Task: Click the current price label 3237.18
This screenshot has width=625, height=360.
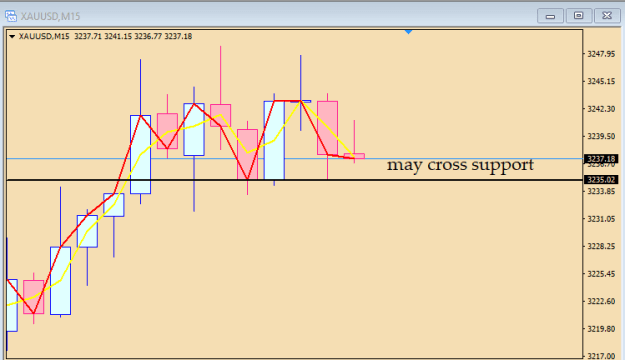Action: 601,159
